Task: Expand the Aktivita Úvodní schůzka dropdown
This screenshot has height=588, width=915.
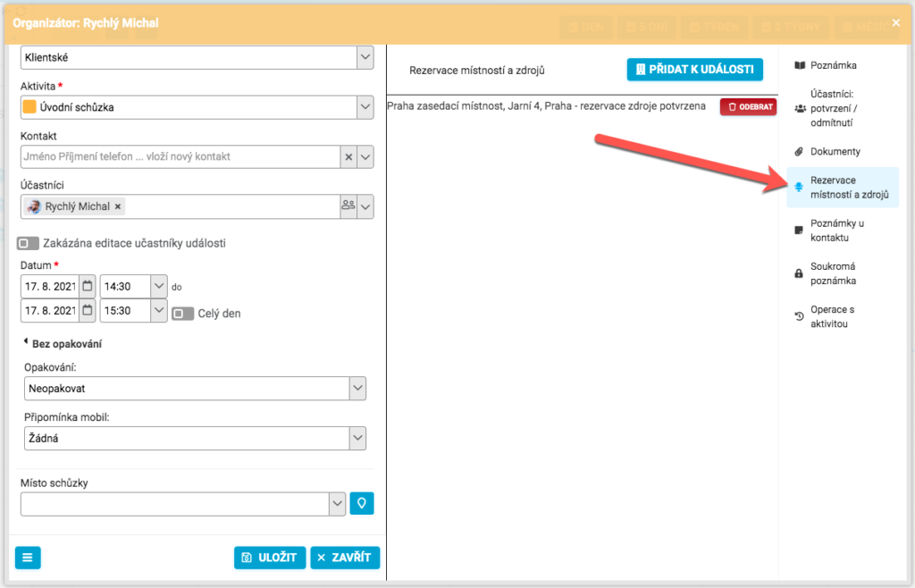Action: point(365,107)
